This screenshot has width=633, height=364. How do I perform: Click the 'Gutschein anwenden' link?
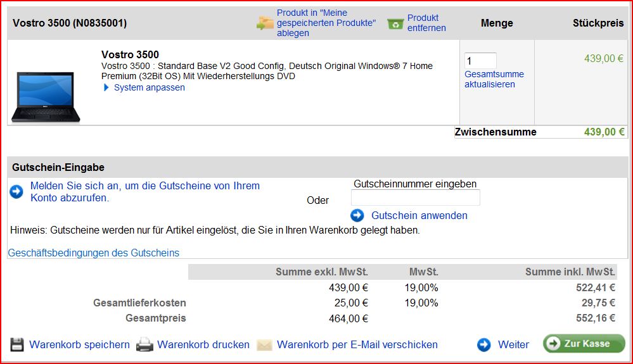[419, 216]
